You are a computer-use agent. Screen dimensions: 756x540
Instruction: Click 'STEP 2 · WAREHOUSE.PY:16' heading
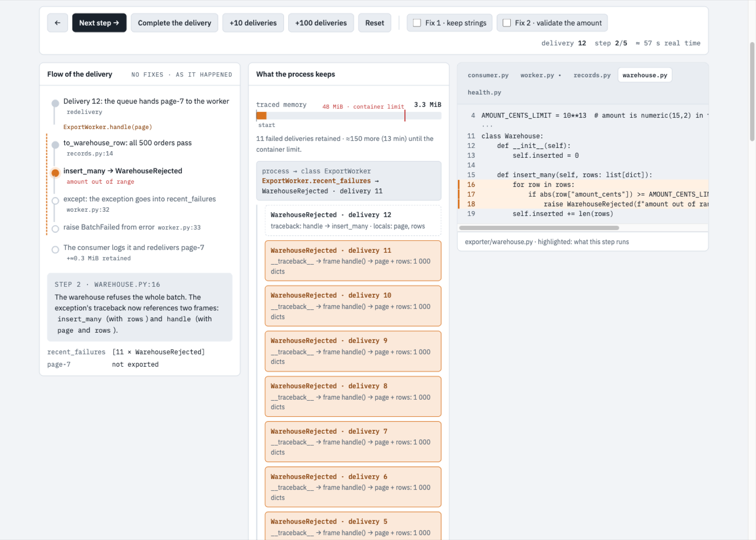[x=107, y=284]
